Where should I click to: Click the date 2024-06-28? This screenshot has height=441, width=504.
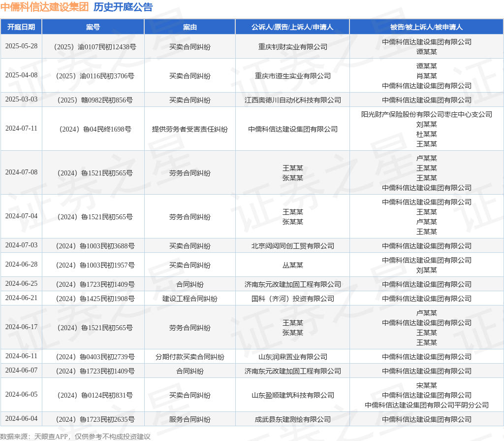(21, 264)
